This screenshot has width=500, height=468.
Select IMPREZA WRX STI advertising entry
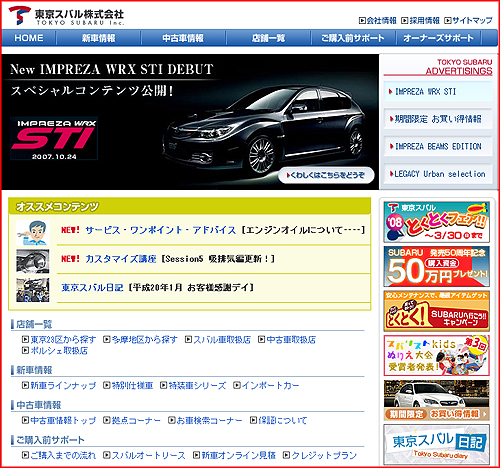[438, 91]
